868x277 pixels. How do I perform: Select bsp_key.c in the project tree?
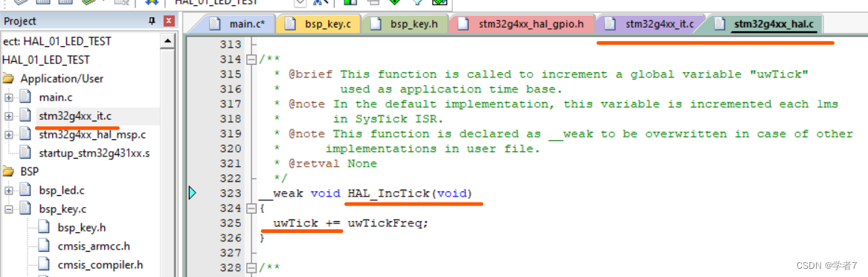click(62, 209)
